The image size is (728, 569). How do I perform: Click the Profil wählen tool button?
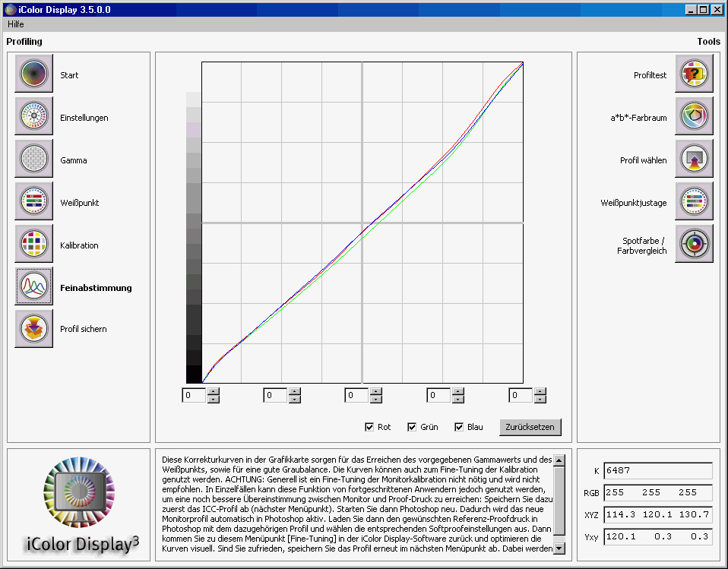(x=694, y=159)
